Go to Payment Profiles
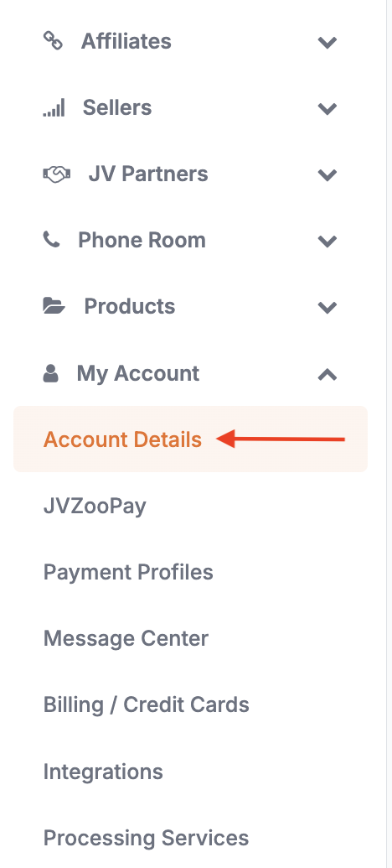Viewport: 392px width, 868px height. point(128,572)
